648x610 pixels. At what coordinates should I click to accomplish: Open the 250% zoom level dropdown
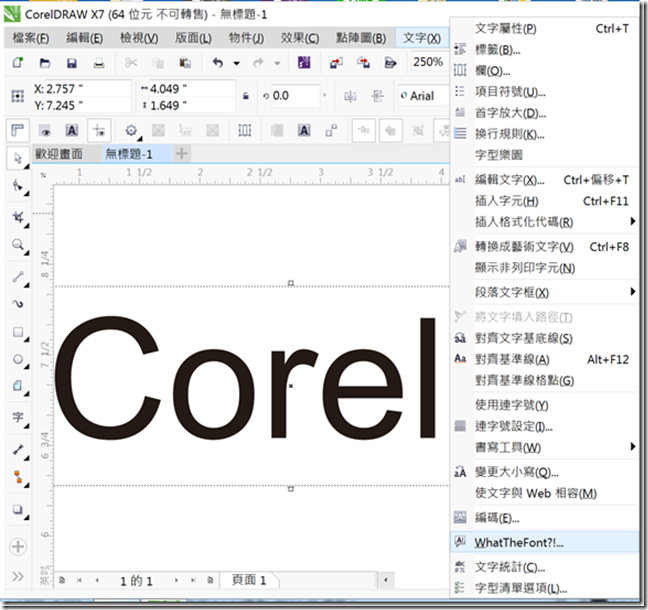click(430, 62)
